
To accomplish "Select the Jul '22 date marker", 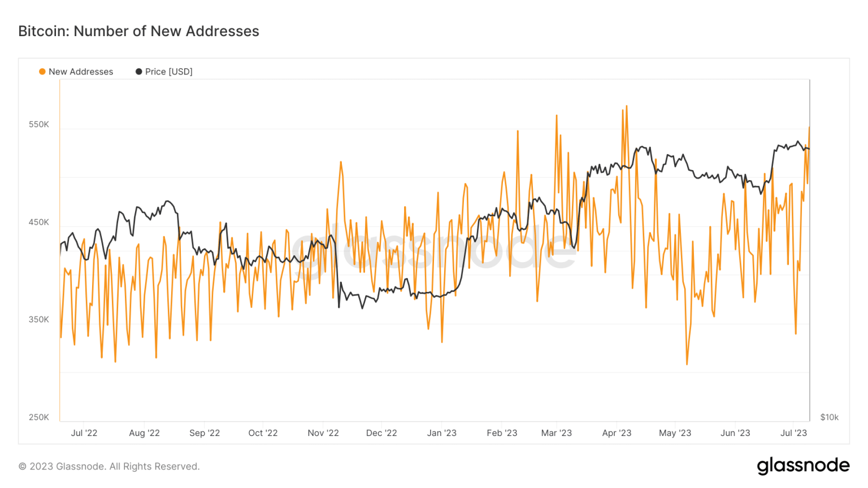I will coord(84,433).
